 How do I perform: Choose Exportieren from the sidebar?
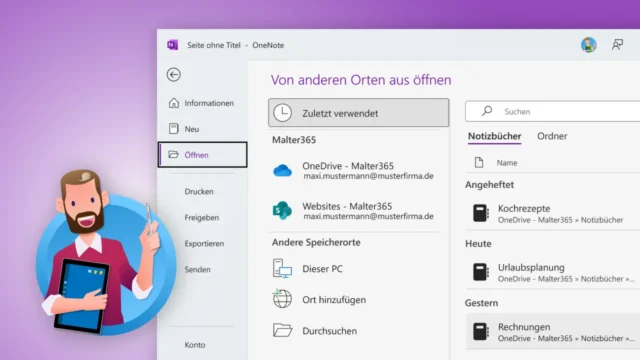[x=204, y=244]
